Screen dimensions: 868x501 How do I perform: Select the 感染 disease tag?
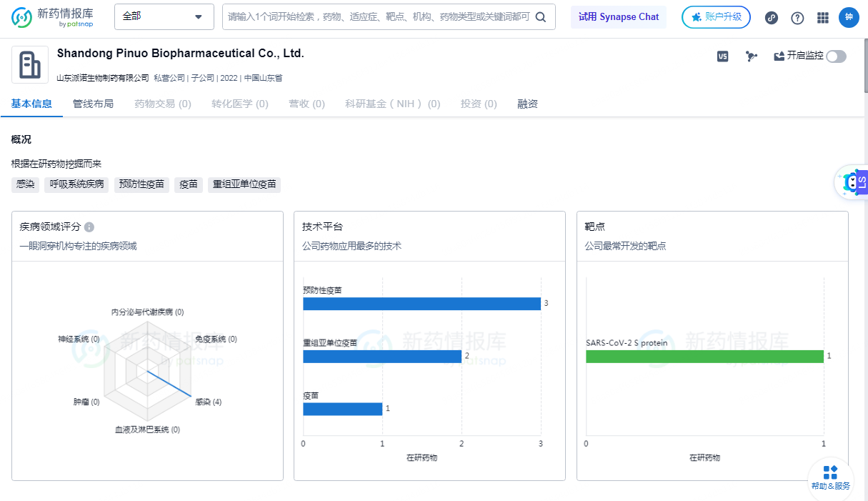click(25, 184)
